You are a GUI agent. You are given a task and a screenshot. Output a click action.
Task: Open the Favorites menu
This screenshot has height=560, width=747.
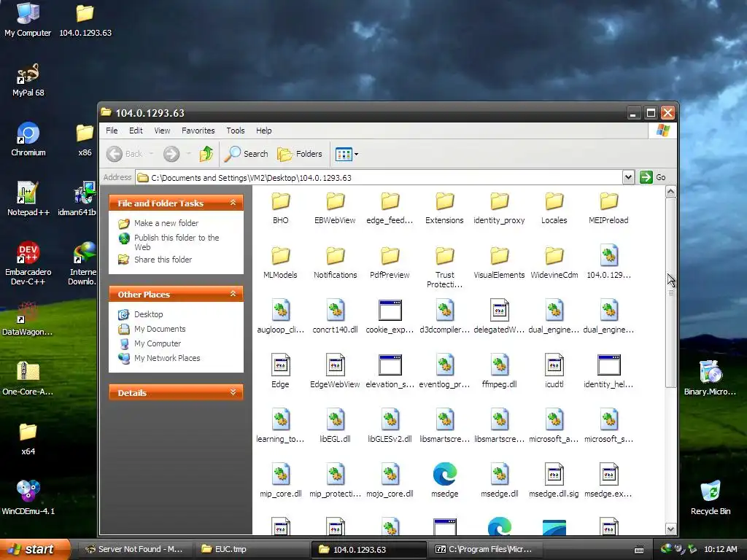(198, 131)
